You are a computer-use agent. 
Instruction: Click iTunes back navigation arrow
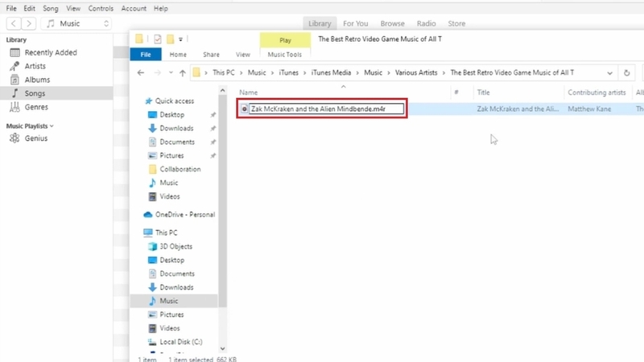[14, 23]
